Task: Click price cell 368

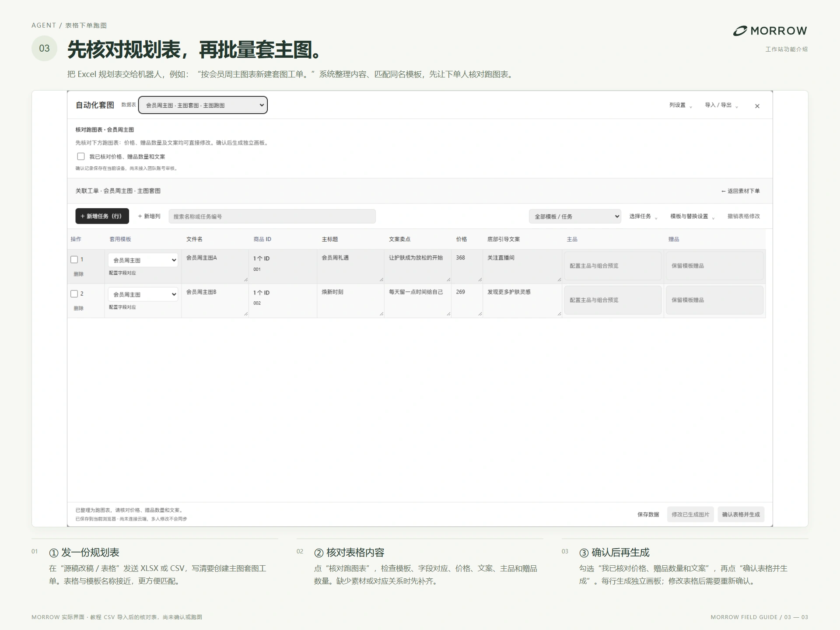Action: click(467, 266)
